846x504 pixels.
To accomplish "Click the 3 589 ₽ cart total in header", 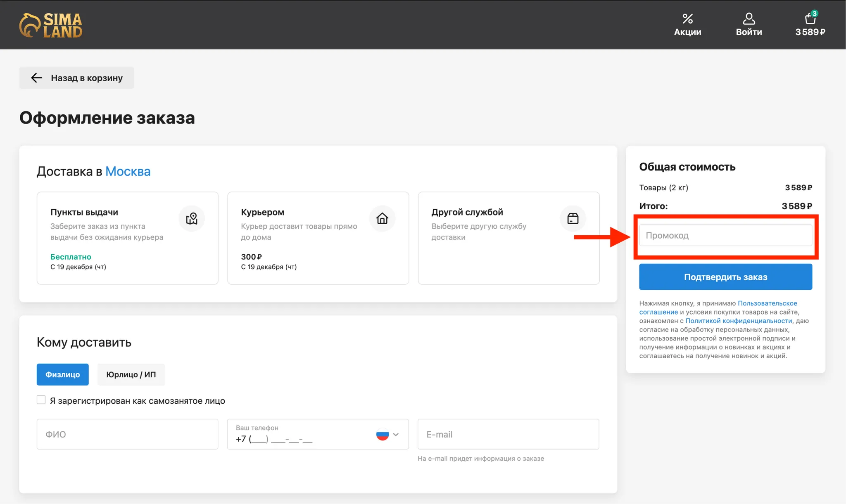I will 810,32.
